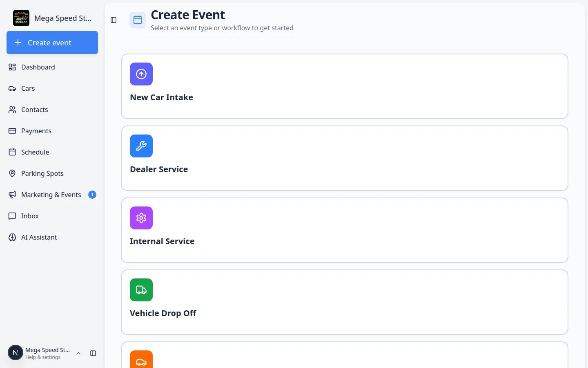The height and width of the screenshot is (368, 588).
Task: Open Marketing & Events section
Action: point(52,195)
